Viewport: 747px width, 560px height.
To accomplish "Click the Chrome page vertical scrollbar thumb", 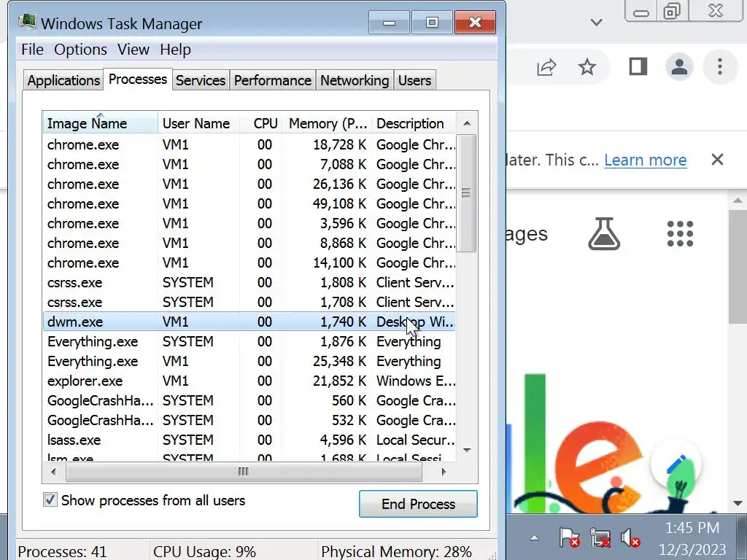I will click(x=738, y=265).
